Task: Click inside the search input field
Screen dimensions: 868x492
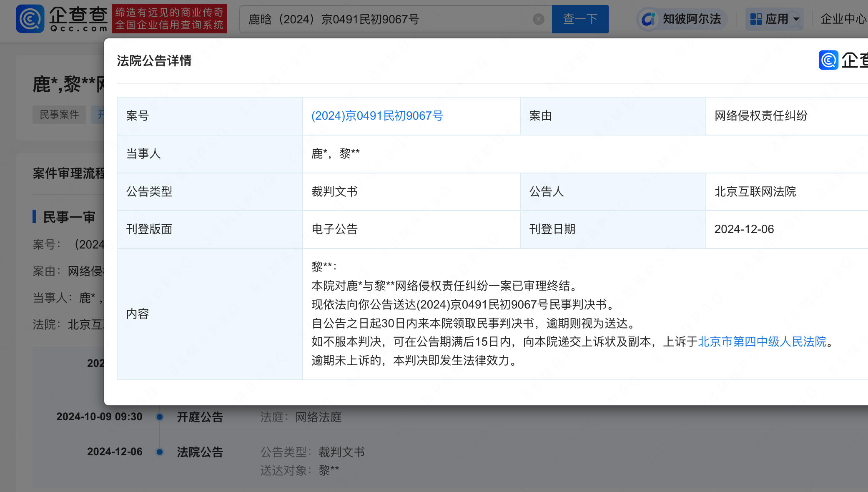Action: pyautogui.click(x=375, y=19)
